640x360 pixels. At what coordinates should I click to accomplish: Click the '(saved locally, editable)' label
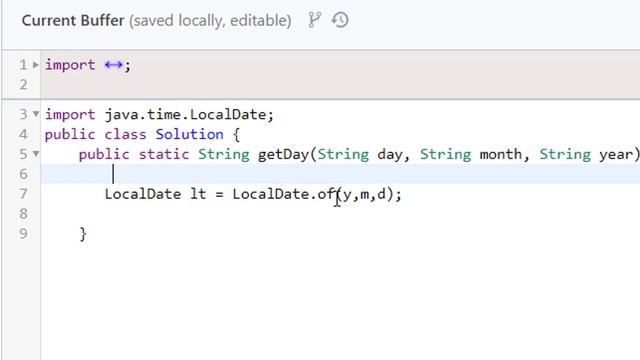[x=210, y=21]
